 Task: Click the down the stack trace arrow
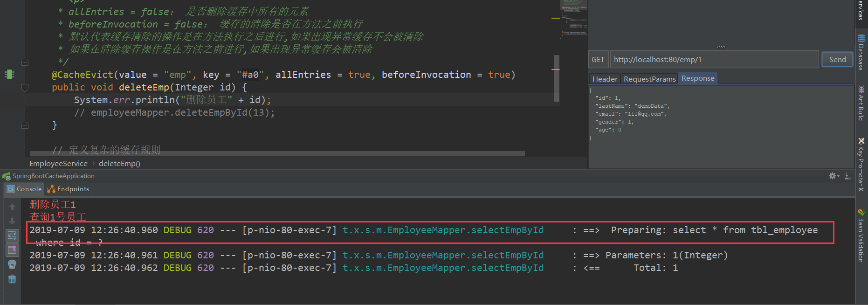click(x=12, y=221)
